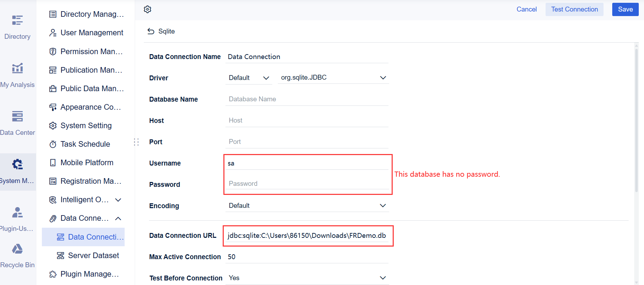This screenshot has width=644, height=285.
Task: Collapse the Data Conne… tree section
Action: point(118,218)
